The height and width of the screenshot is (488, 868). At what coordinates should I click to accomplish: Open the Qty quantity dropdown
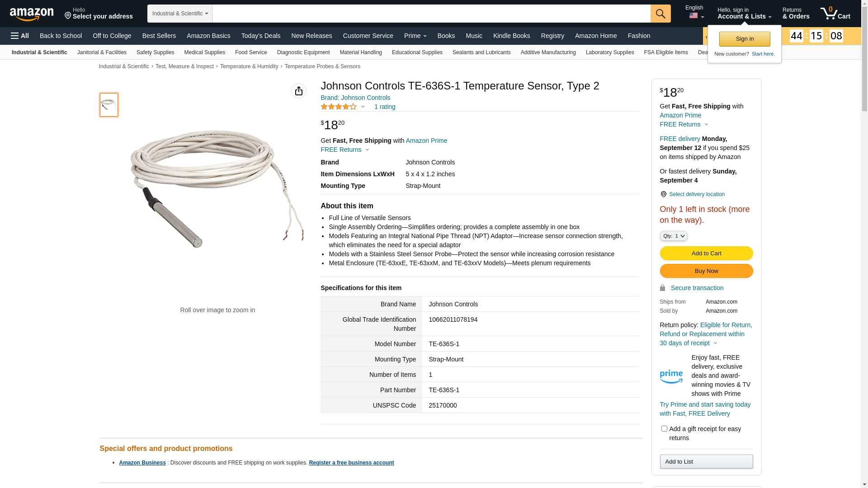[674, 236]
